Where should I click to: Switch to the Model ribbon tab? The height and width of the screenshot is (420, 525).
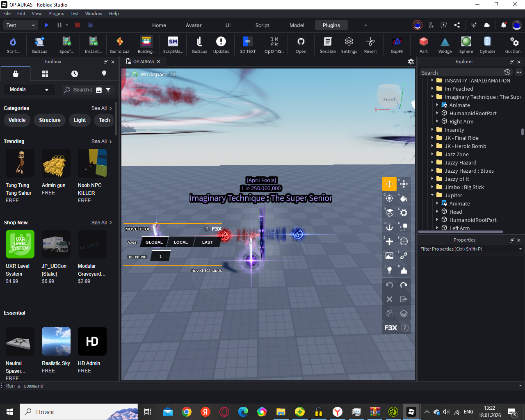297,25
